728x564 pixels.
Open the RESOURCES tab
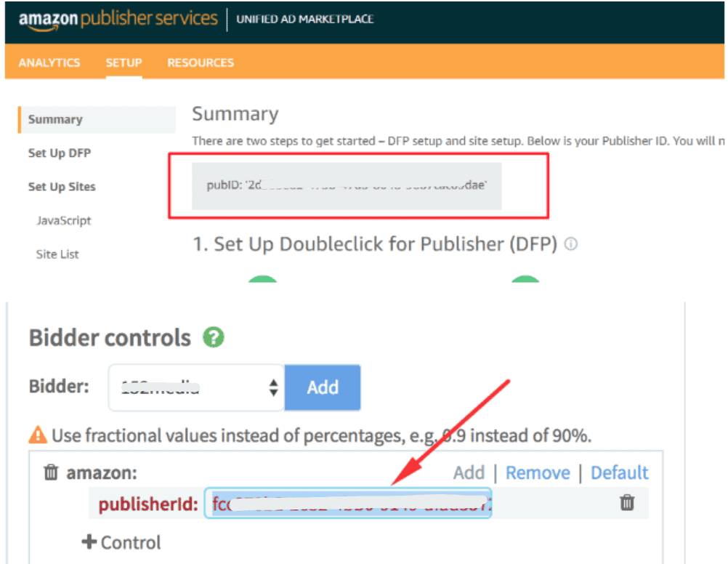point(200,63)
